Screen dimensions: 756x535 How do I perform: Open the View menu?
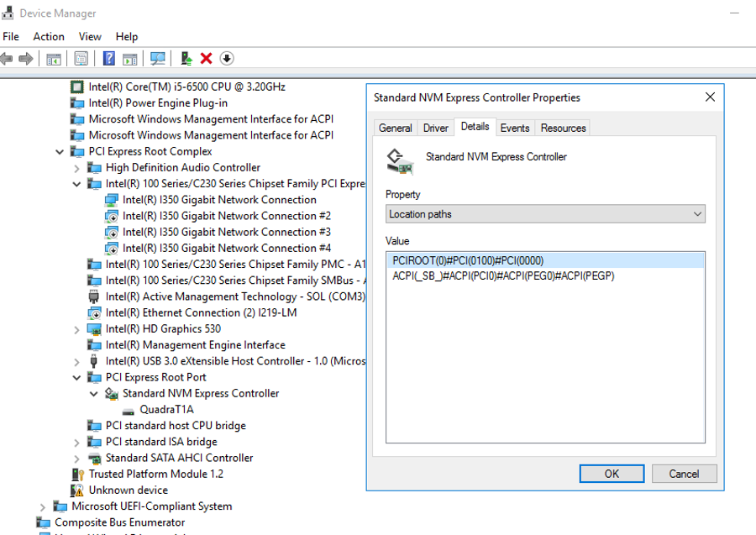(x=90, y=37)
